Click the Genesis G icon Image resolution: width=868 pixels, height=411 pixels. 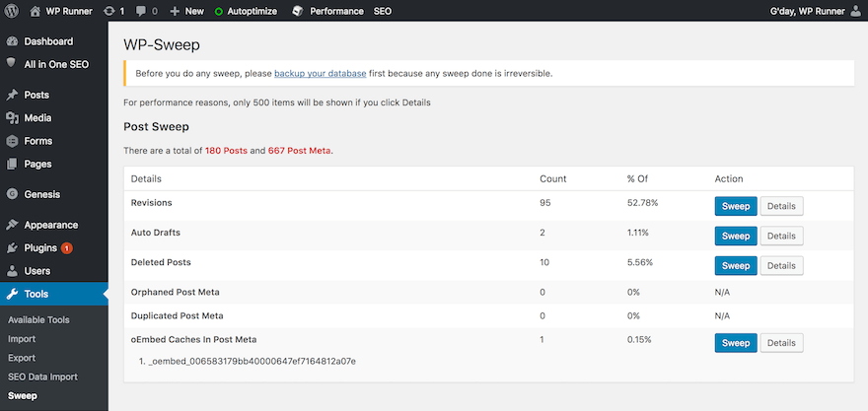[x=12, y=194]
